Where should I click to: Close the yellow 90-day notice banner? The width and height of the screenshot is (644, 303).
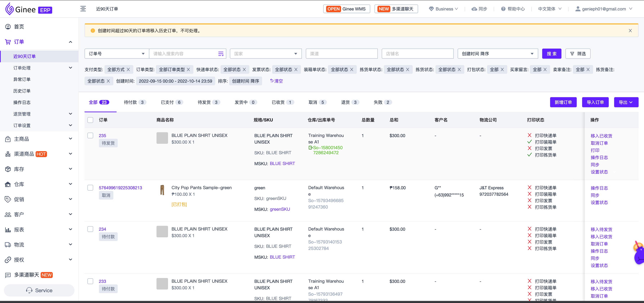pyautogui.click(x=630, y=31)
